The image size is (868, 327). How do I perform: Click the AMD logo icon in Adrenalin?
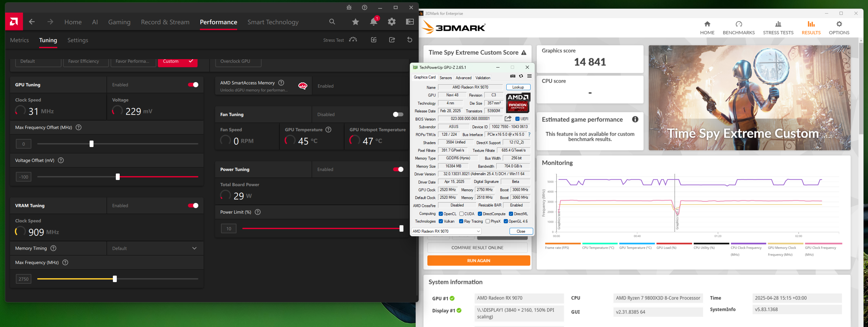click(14, 22)
